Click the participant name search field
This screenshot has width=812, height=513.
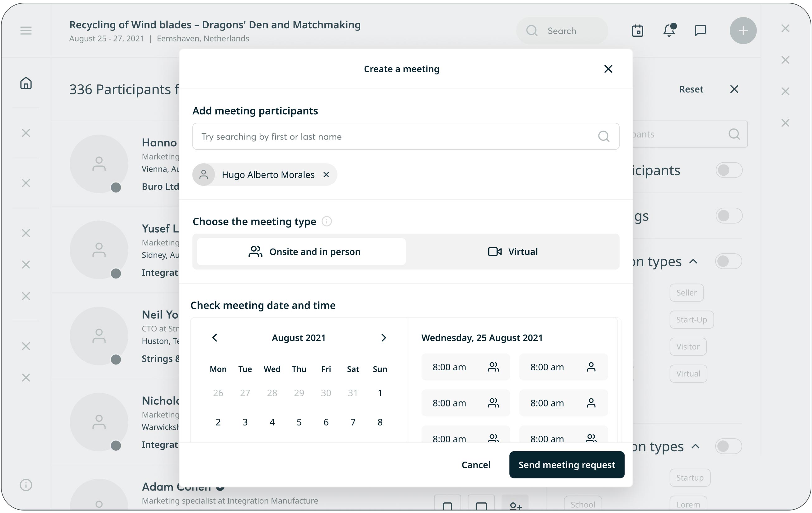point(398,136)
